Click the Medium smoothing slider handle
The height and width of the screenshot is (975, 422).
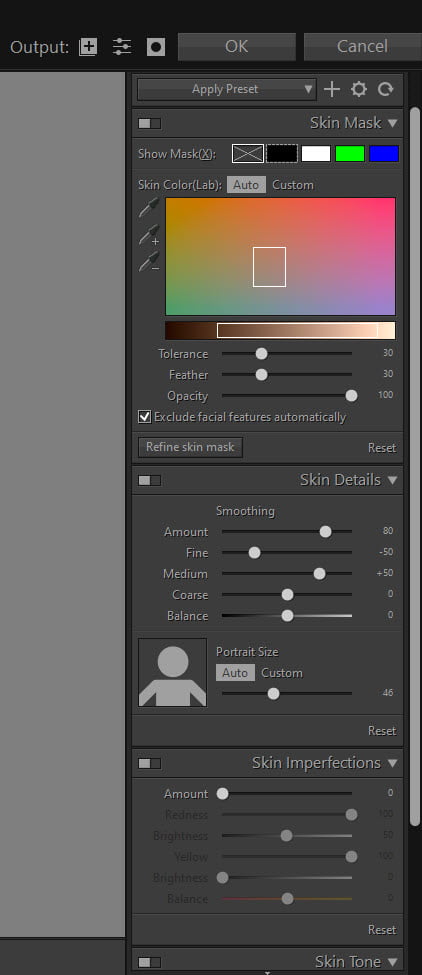click(319, 574)
